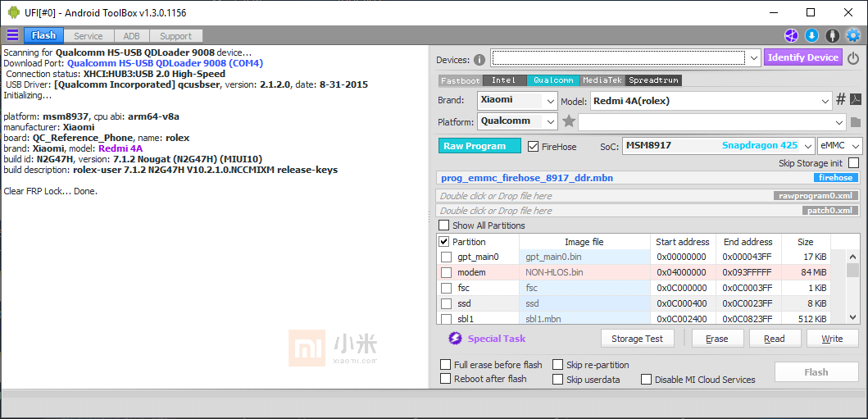
Task: Click the purple globe network icon
Action: pos(790,36)
